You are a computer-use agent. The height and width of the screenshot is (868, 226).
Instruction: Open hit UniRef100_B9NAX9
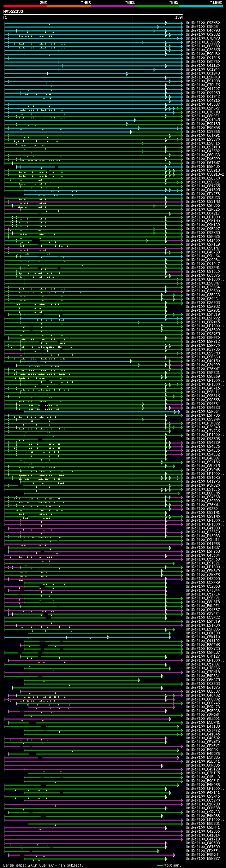[x=203, y=77]
